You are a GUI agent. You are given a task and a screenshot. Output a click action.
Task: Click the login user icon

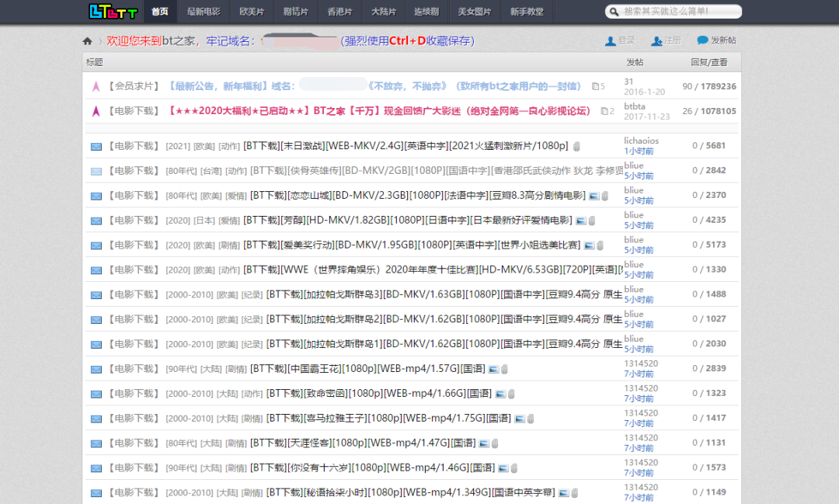click(610, 41)
